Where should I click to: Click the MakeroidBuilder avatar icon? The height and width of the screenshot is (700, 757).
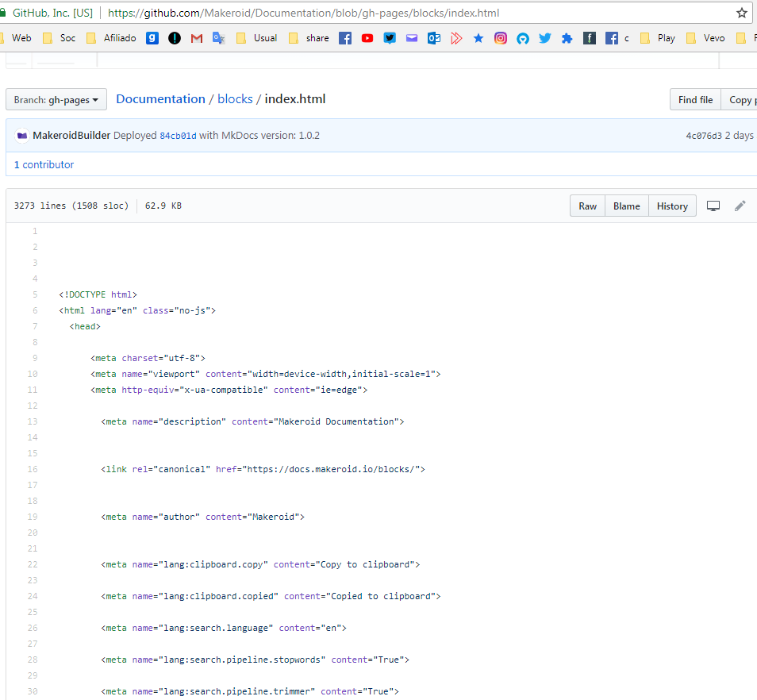point(21,136)
